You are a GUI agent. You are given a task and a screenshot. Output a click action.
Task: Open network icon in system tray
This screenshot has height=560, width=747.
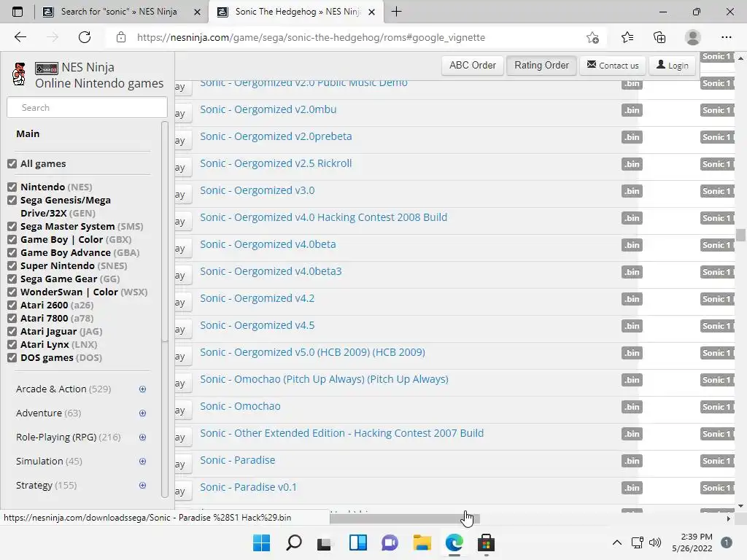pyautogui.click(x=638, y=542)
